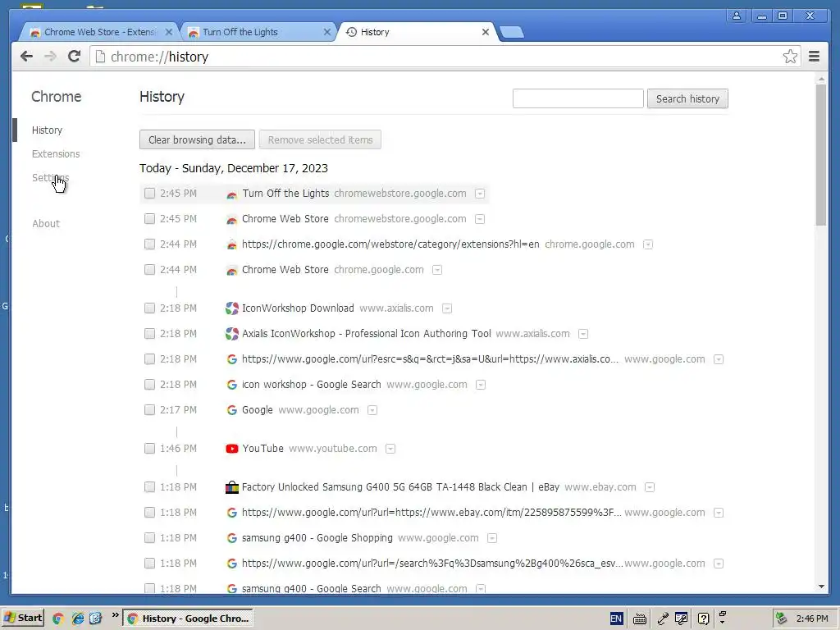Image resolution: width=840 pixels, height=630 pixels.
Task: Click the third quick launch icon
Action: pos(95,619)
